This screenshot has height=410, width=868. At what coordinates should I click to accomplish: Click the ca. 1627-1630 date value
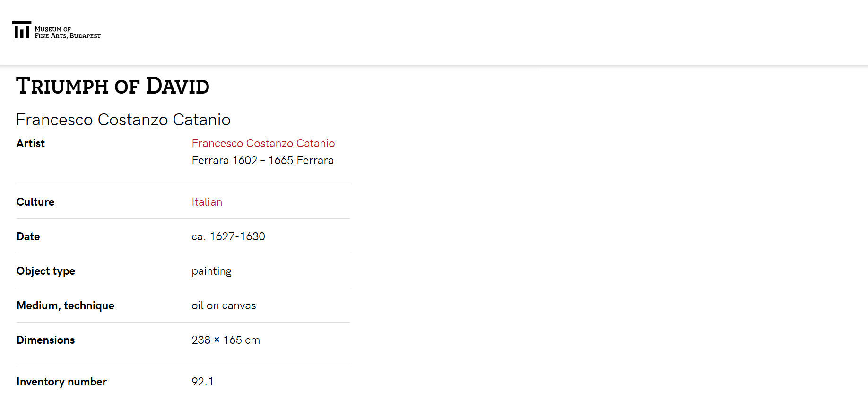pos(228,236)
